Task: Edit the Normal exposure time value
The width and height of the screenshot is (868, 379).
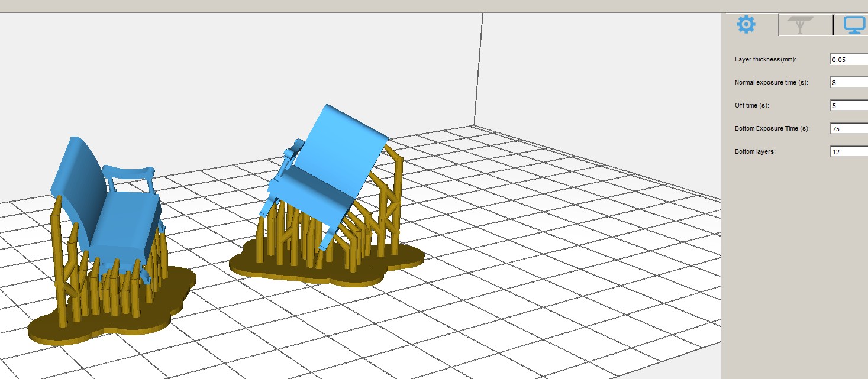Action: [848, 83]
